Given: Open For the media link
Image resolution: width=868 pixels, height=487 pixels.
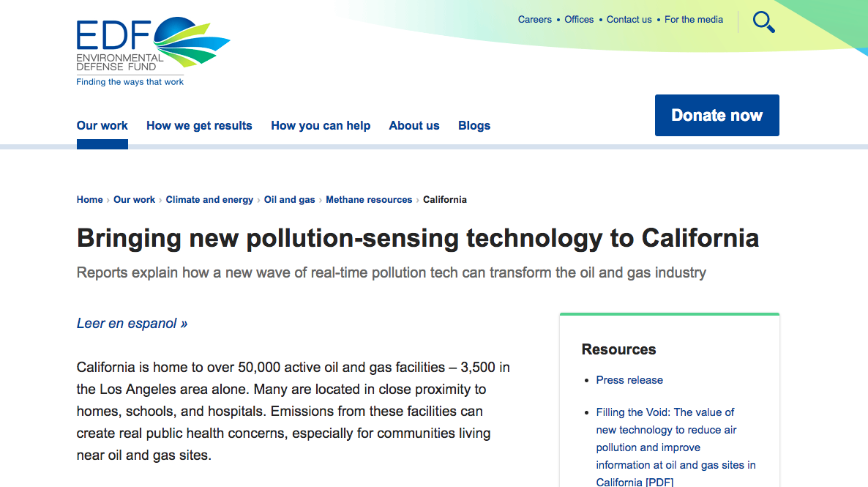Looking at the screenshot, I should click(x=694, y=19).
